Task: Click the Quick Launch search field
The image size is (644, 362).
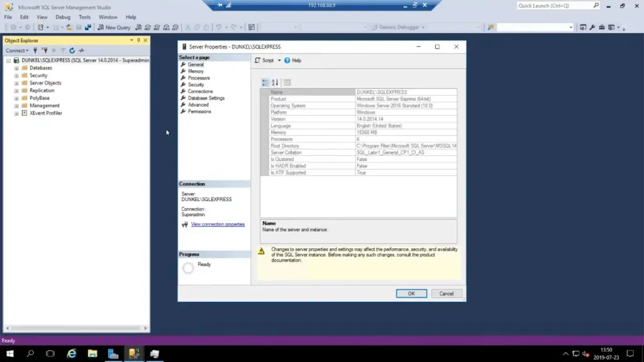Action: (x=553, y=6)
